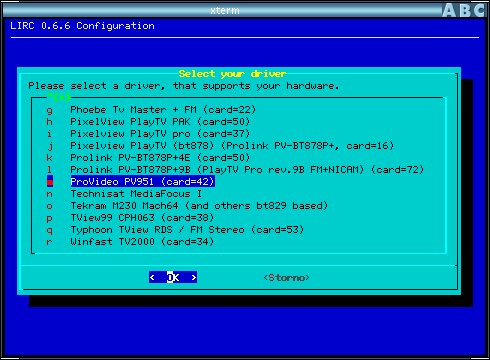Click the red hotkey letter g
Screen dimensions: 490x360
click(50, 110)
